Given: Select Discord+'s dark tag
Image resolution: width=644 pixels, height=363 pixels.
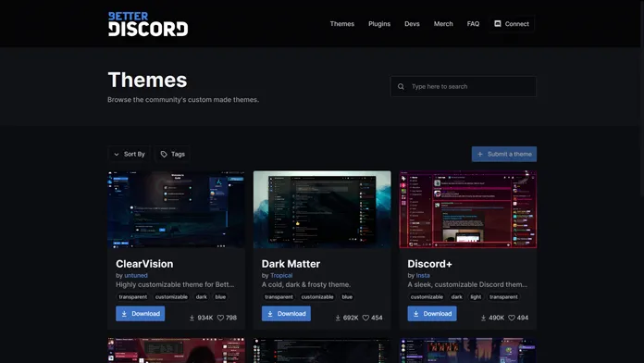Looking at the screenshot, I should click(x=457, y=297).
